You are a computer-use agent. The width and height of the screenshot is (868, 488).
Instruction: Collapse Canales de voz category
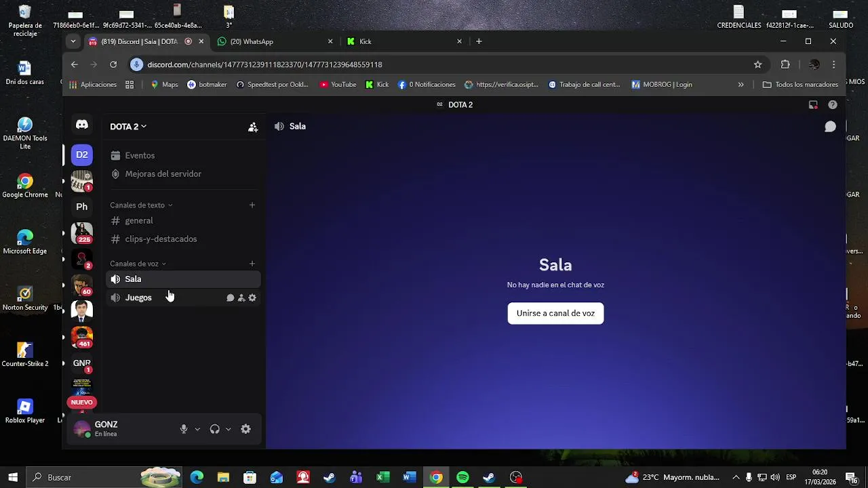pos(138,264)
